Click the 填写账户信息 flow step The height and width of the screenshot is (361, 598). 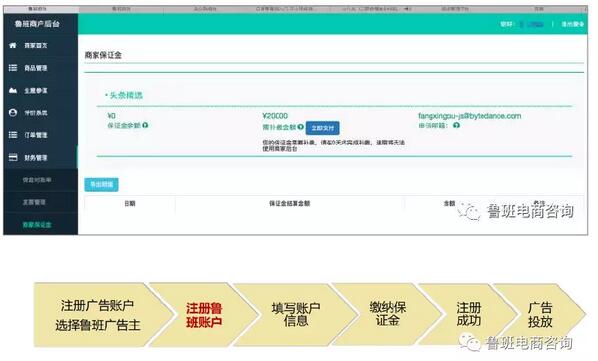(296, 315)
